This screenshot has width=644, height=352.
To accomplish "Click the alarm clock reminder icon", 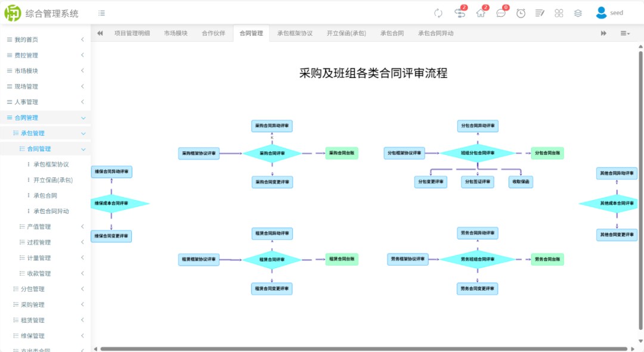I will [521, 13].
